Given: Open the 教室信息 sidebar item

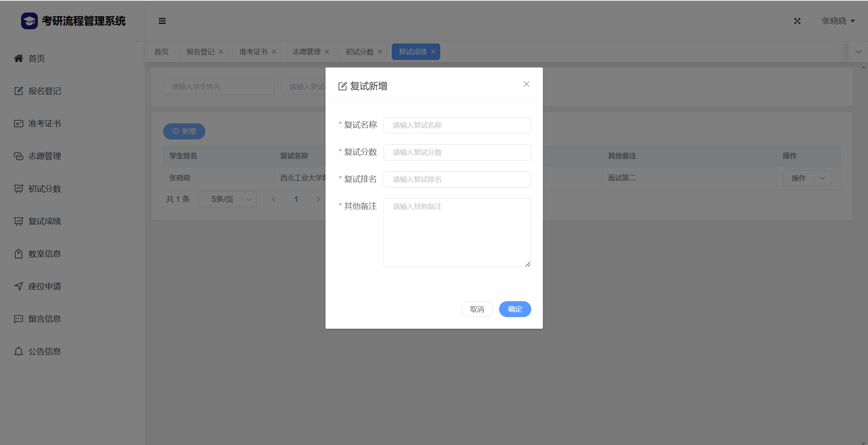Looking at the screenshot, I should click(44, 254).
